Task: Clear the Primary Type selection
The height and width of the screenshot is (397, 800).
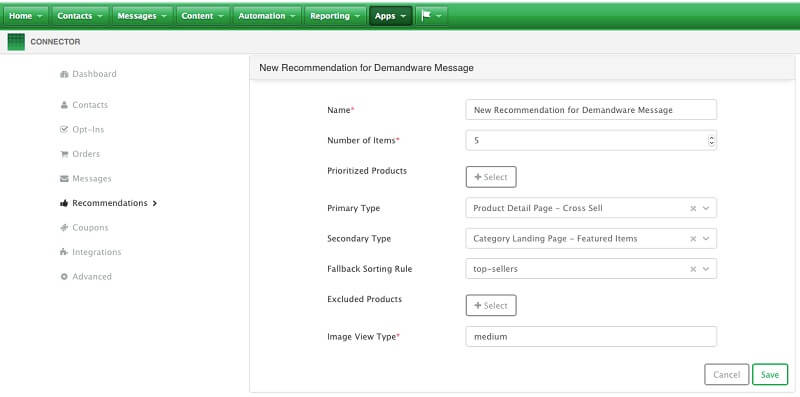Action: tap(693, 209)
